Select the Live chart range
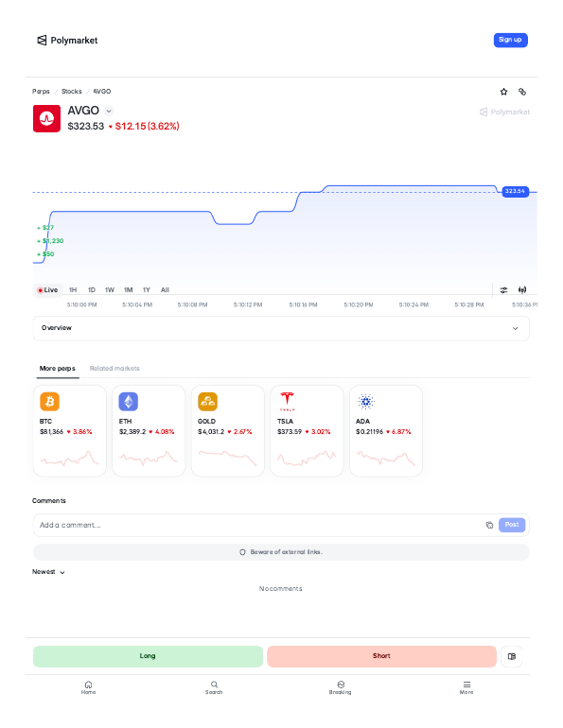The width and height of the screenshot is (563, 728). pos(47,289)
